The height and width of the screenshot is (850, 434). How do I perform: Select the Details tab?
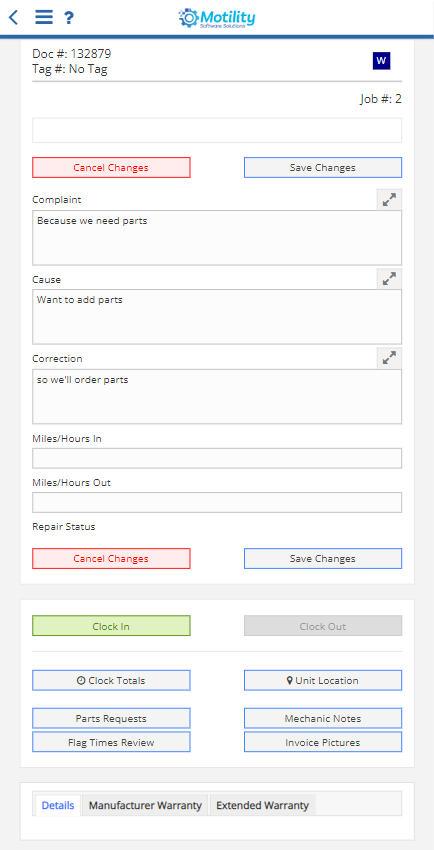(x=58, y=805)
